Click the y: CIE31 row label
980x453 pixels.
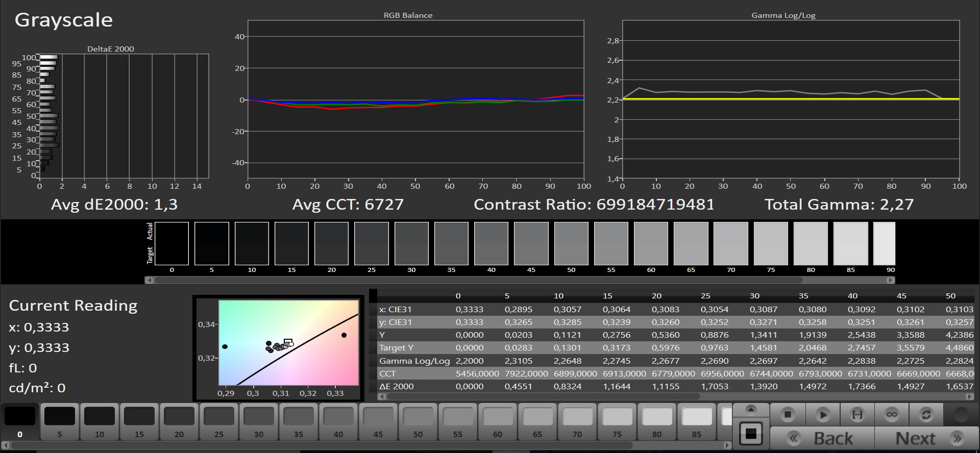coord(396,322)
